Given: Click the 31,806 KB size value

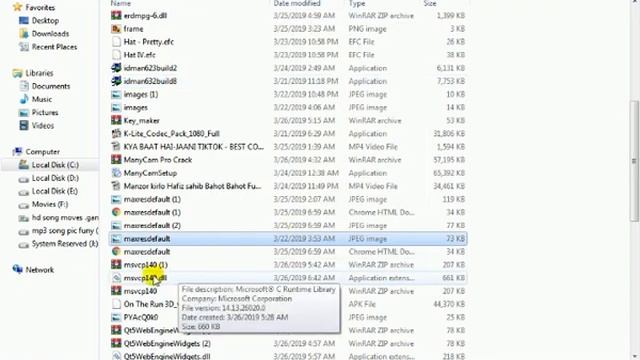Looking at the screenshot, I should 449,133.
